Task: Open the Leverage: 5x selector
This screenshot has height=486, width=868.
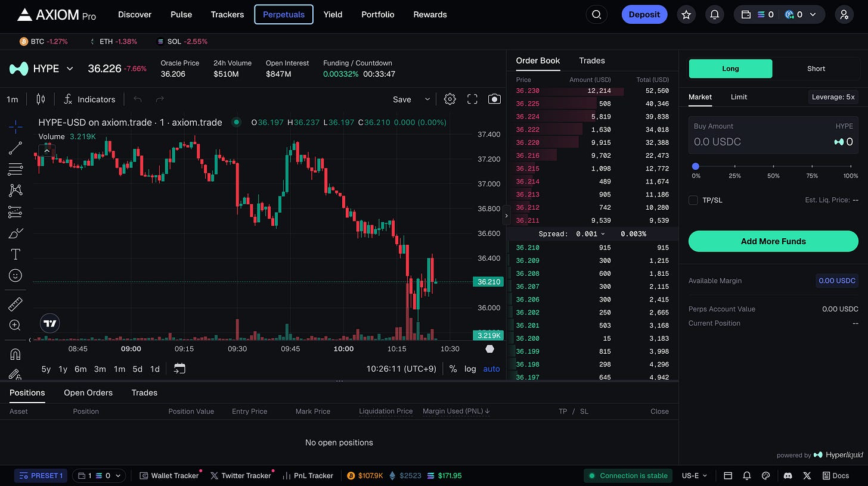Action: (x=833, y=96)
